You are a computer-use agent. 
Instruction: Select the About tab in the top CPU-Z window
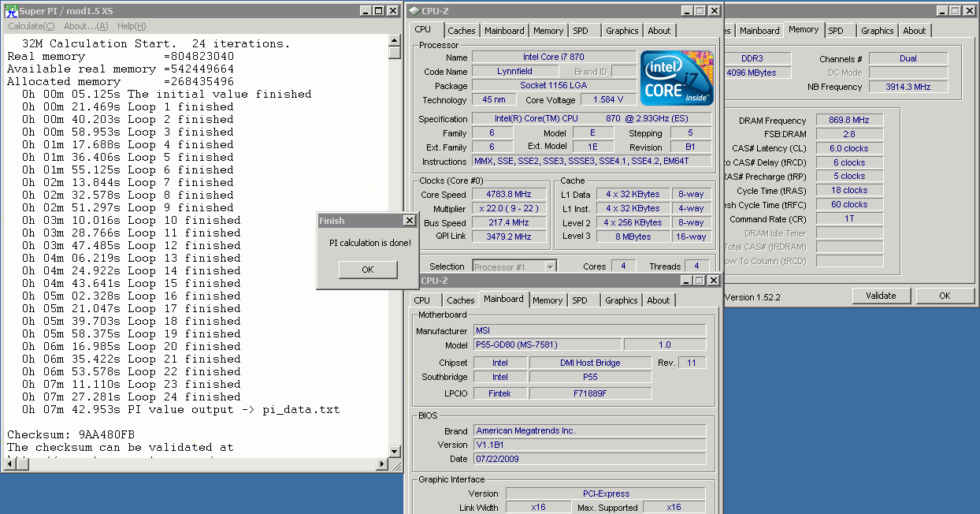(659, 31)
